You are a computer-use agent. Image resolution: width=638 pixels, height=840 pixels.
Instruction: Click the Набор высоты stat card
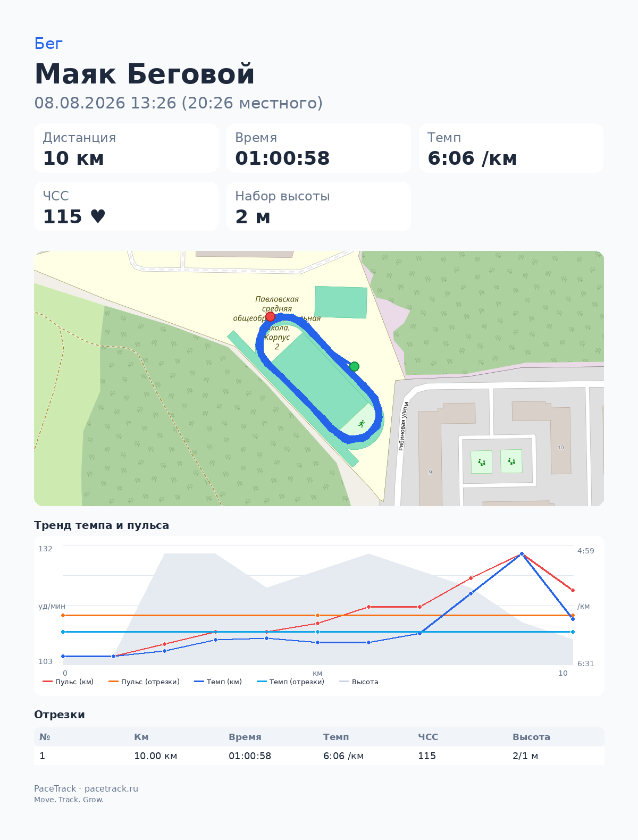[x=318, y=207]
